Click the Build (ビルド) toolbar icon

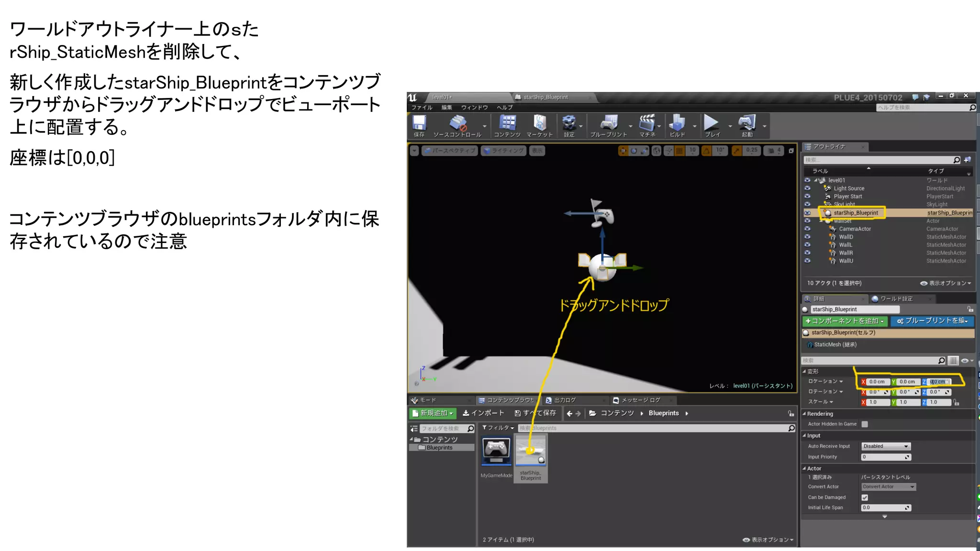(677, 123)
